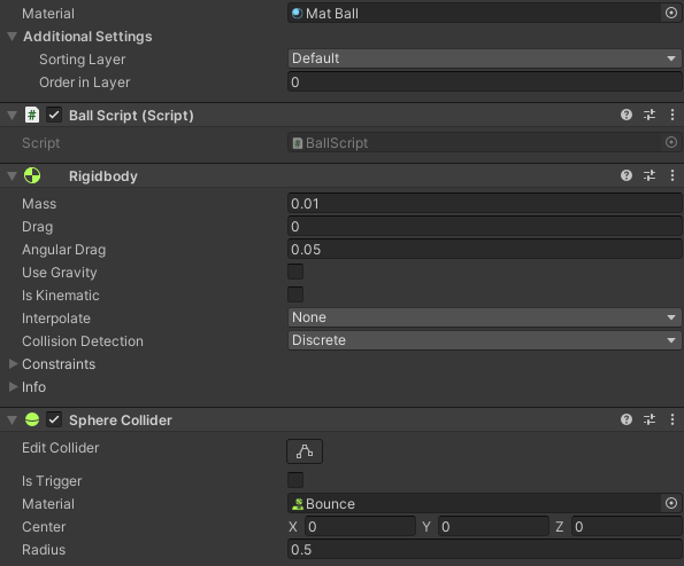Click the Edit Collider button
The height and width of the screenshot is (566, 684).
tap(304, 451)
